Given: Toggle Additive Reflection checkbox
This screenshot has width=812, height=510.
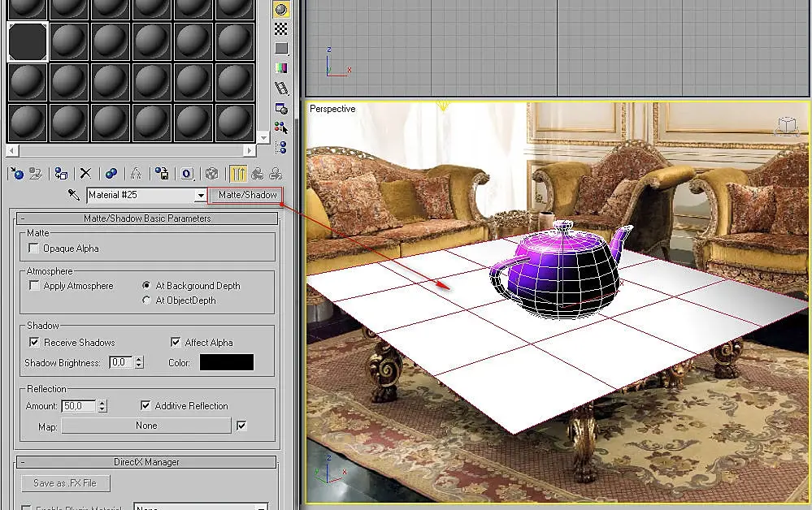Looking at the screenshot, I should point(145,405).
